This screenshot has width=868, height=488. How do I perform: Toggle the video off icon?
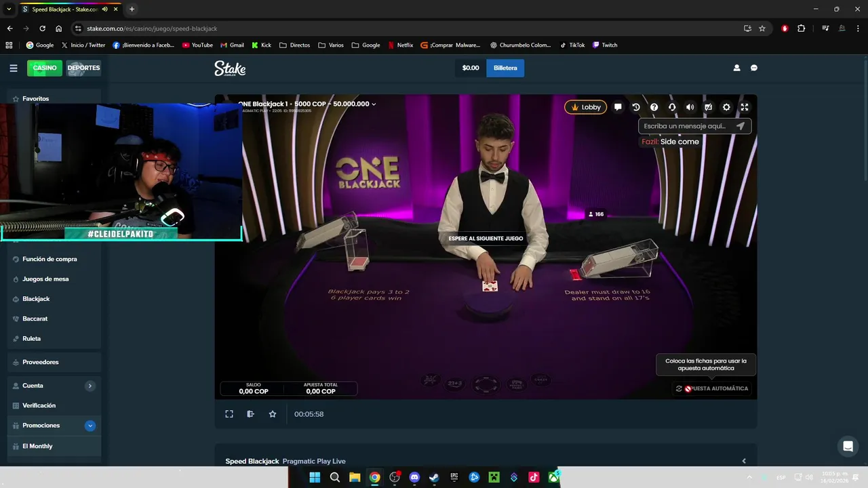click(708, 107)
